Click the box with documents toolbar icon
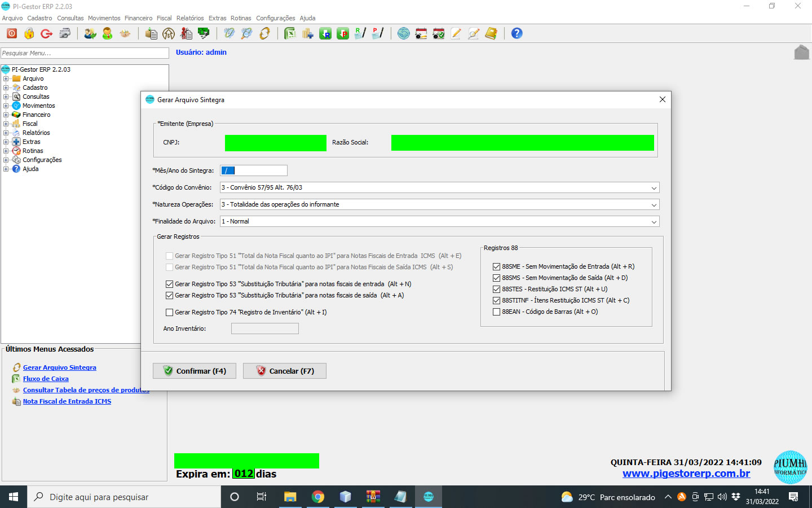 pos(151,33)
